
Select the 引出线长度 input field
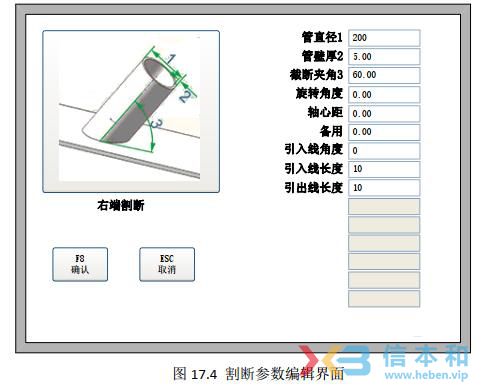click(384, 188)
